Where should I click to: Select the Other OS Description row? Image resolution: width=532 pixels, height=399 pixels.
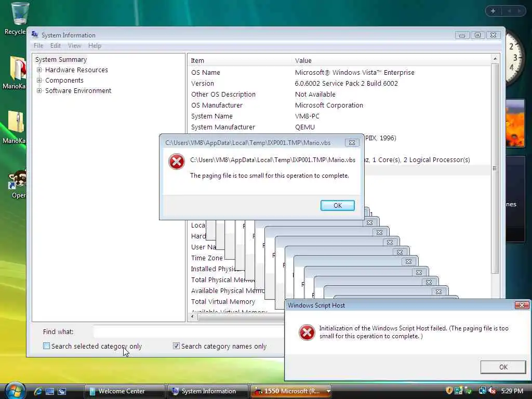340,95
